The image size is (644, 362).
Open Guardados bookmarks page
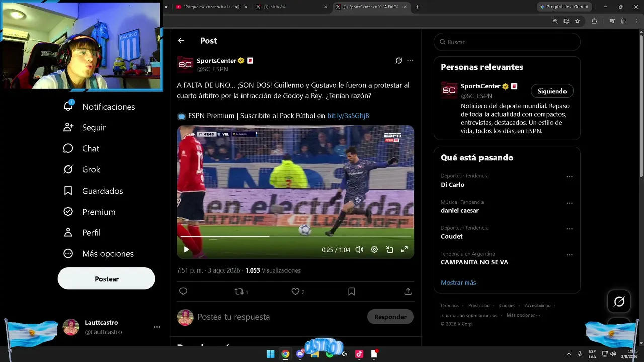coord(93,191)
